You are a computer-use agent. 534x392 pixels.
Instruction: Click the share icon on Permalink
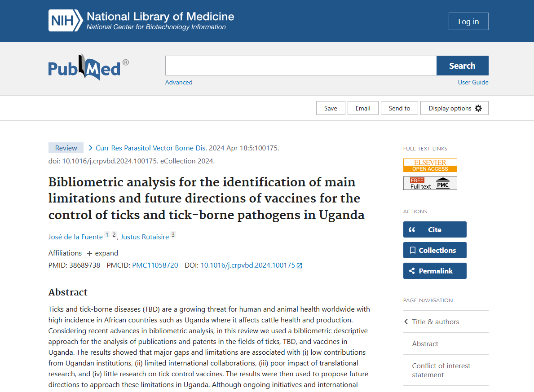pos(412,271)
